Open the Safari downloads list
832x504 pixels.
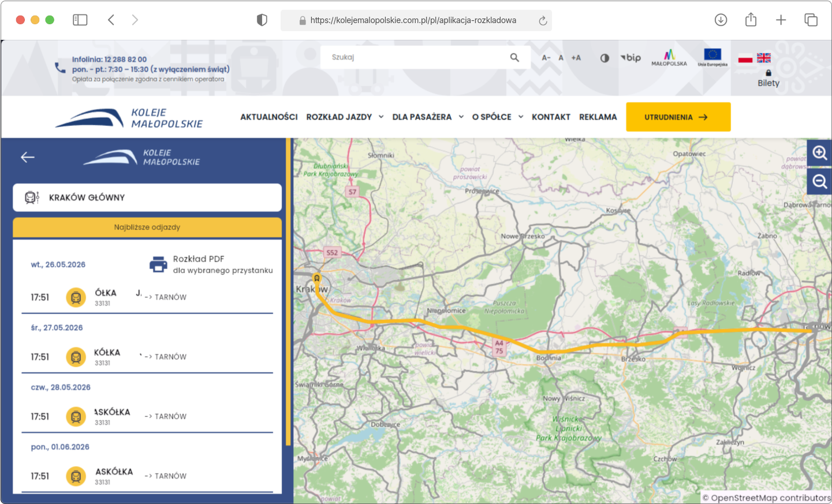[721, 20]
